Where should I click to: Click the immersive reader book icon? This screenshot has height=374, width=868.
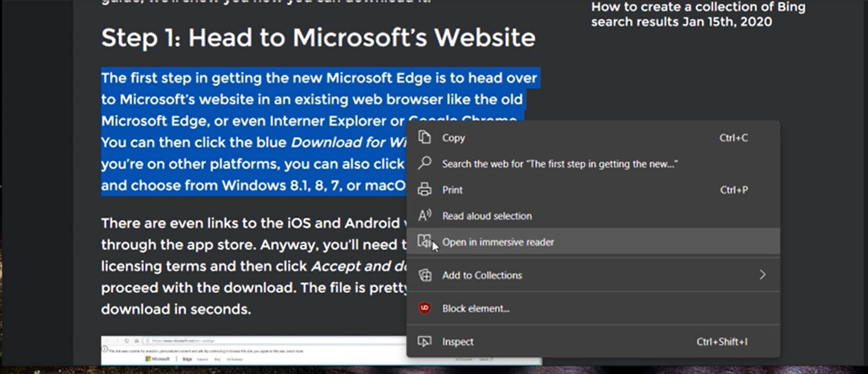424,241
